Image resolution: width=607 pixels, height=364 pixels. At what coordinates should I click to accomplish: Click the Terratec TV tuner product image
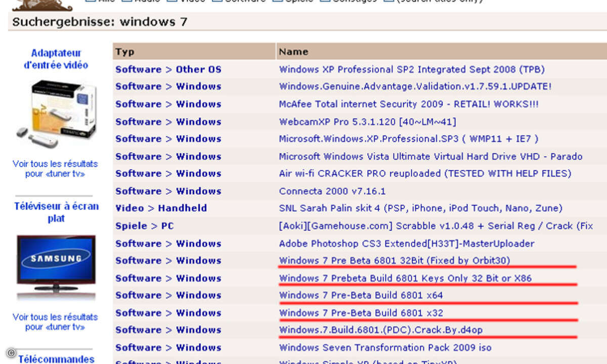[56, 113]
